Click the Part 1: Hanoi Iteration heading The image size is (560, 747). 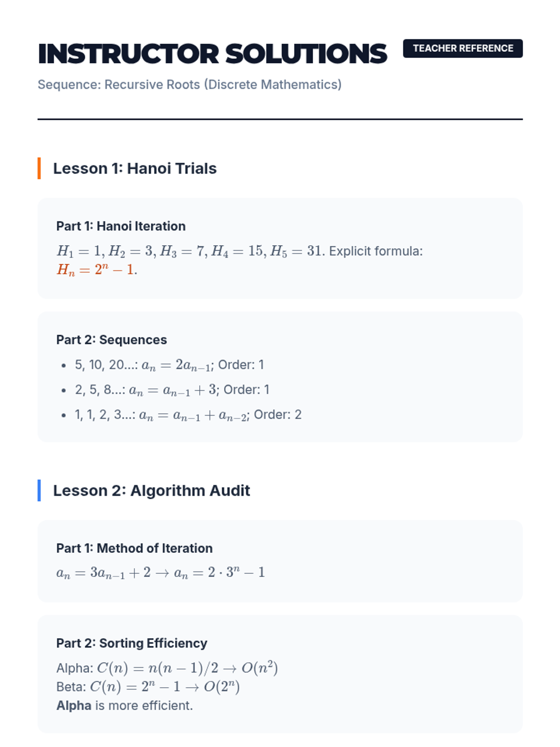(121, 226)
